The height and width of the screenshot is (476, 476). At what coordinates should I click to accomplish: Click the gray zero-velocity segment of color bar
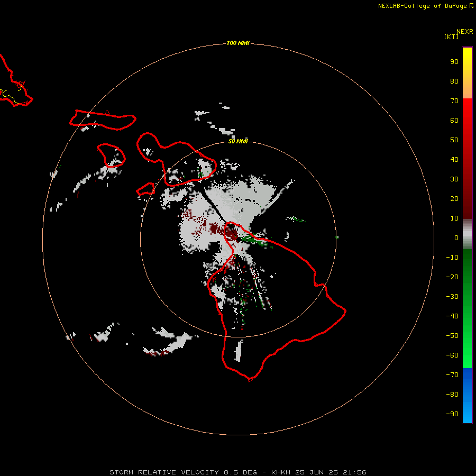[467, 234]
